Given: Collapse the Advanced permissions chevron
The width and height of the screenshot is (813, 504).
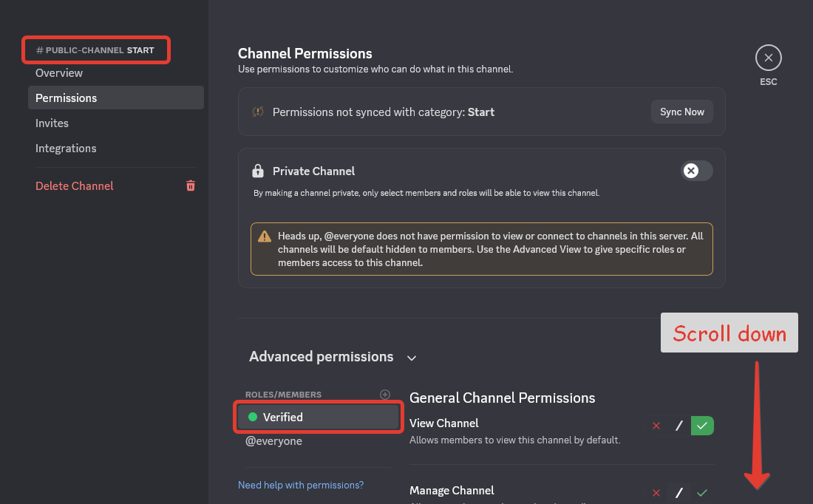Looking at the screenshot, I should [412, 358].
